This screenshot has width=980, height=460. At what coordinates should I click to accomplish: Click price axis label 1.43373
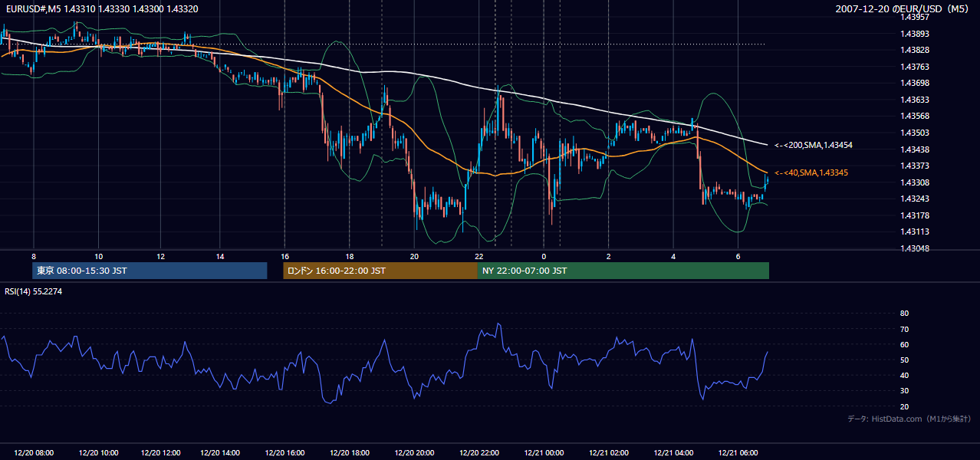(x=914, y=166)
